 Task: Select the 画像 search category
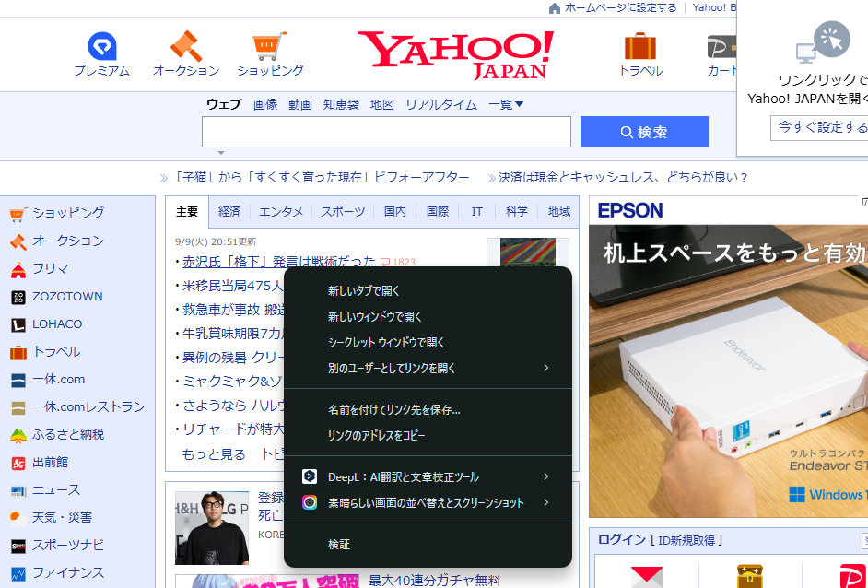click(x=265, y=104)
